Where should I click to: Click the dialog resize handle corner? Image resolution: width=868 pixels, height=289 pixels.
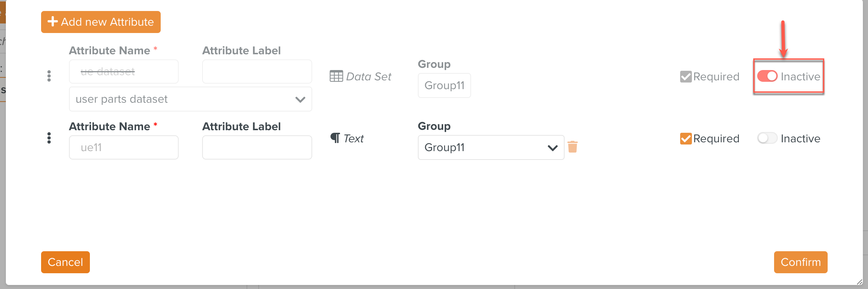859,282
